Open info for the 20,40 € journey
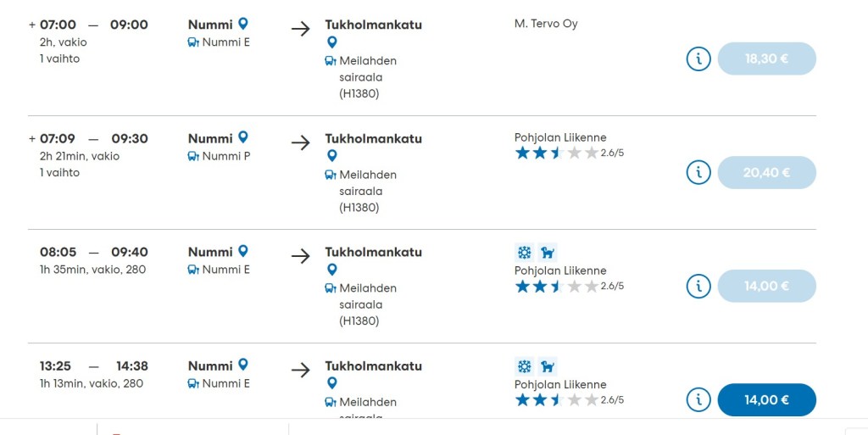The height and width of the screenshot is (435, 868). click(698, 172)
